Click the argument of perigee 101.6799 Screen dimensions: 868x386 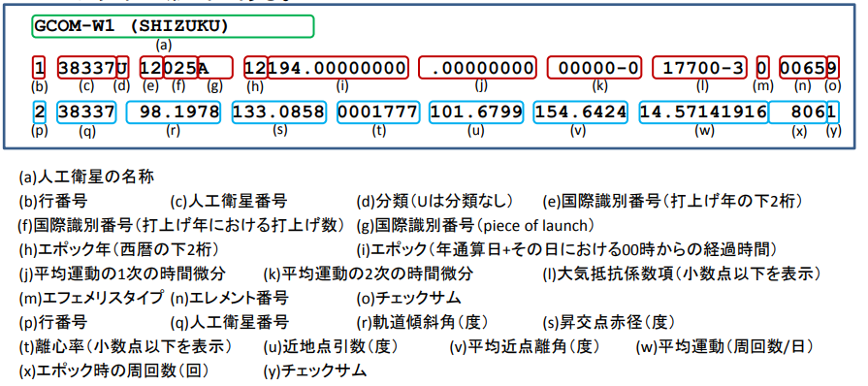pyautogui.click(x=476, y=112)
